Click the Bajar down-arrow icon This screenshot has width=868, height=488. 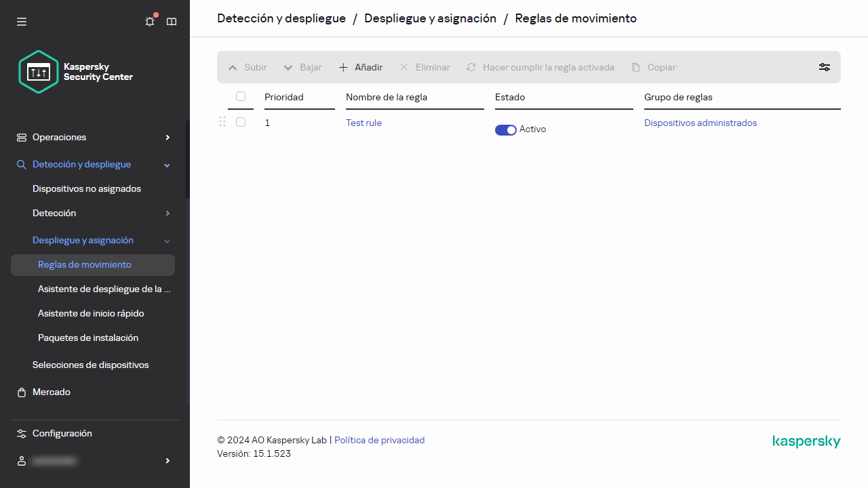coord(288,68)
